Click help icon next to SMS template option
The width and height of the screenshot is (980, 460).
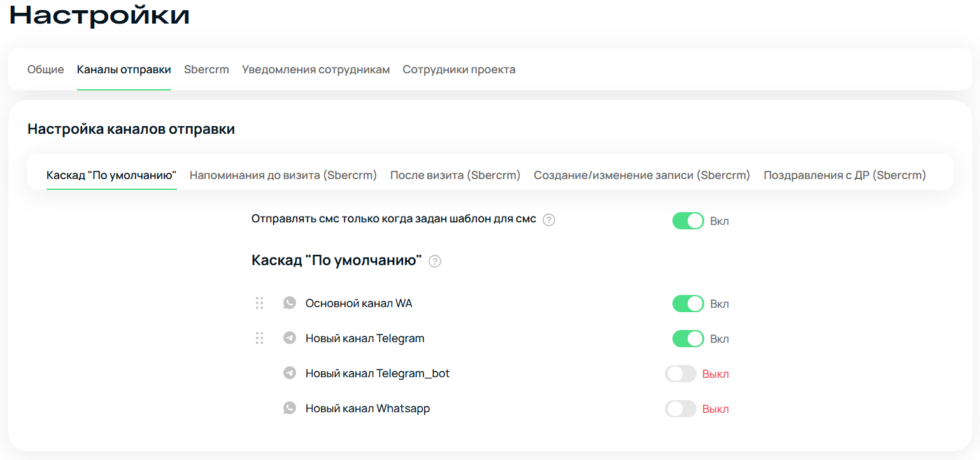[x=549, y=220]
